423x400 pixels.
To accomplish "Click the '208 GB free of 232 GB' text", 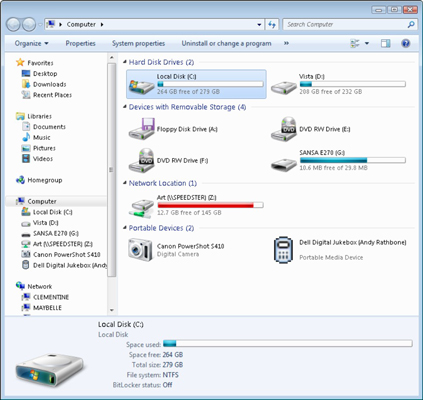I will point(331,91).
